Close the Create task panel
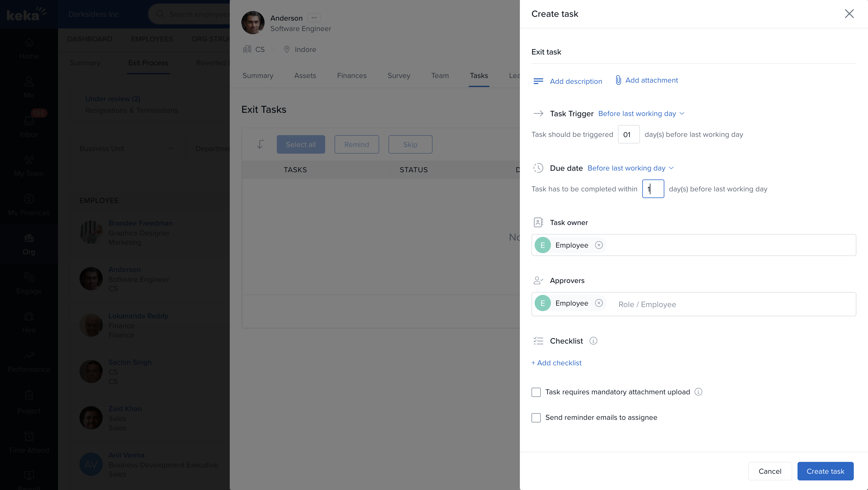 tap(849, 14)
